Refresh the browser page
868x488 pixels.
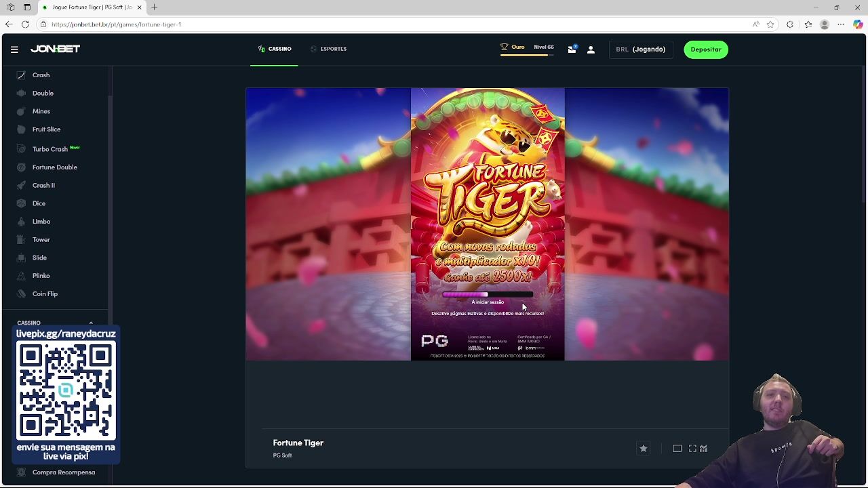(x=25, y=24)
